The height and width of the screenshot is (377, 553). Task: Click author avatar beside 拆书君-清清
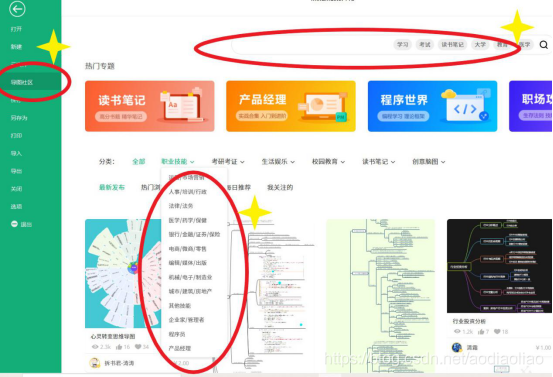[95, 363]
